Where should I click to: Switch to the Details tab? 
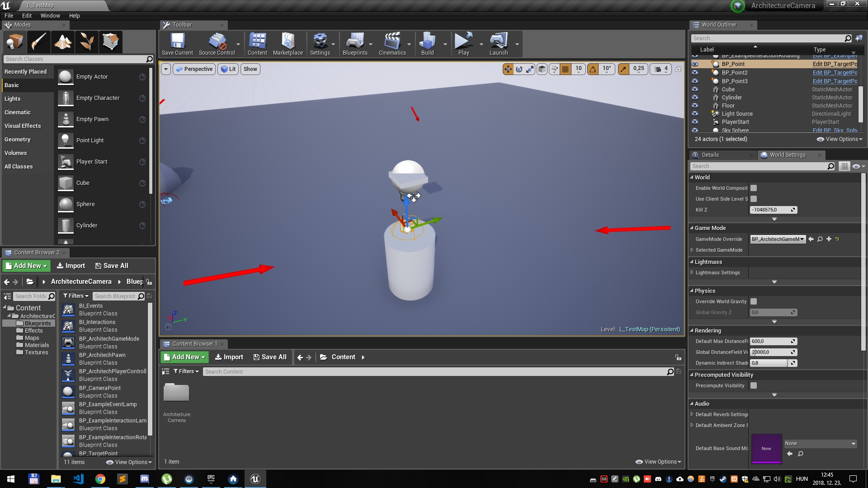(x=710, y=155)
